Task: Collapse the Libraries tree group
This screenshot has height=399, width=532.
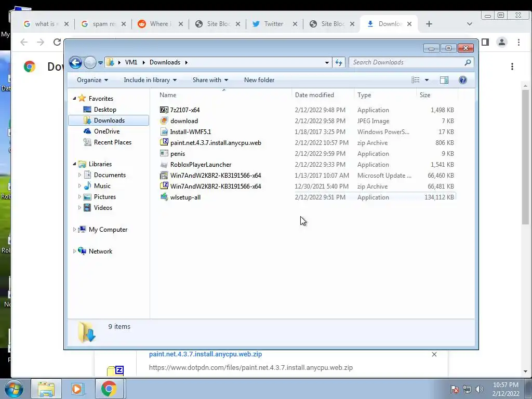Action: coord(74,164)
